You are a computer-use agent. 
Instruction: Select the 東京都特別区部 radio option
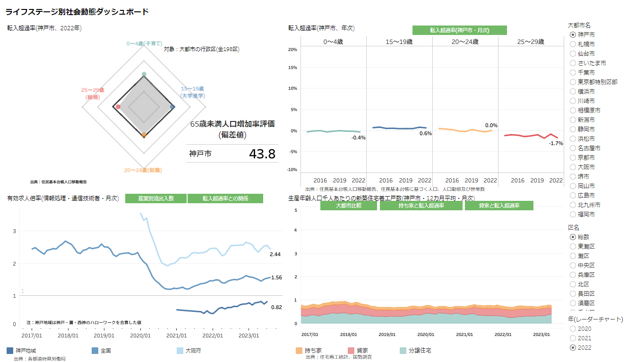(573, 82)
